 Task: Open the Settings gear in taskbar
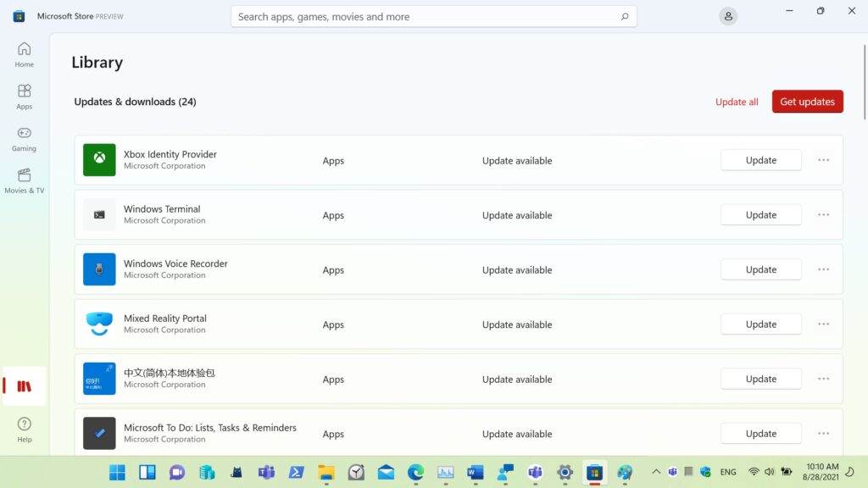point(565,472)
